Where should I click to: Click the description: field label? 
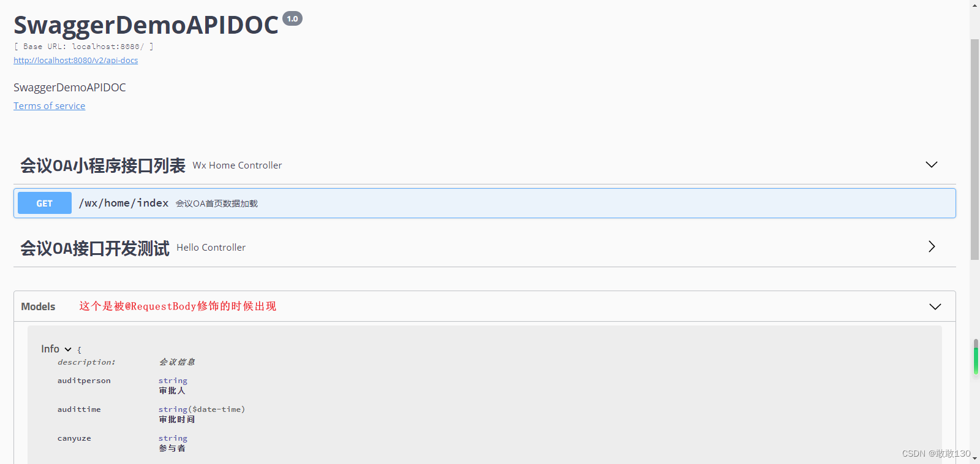click(x=86, y=362)
